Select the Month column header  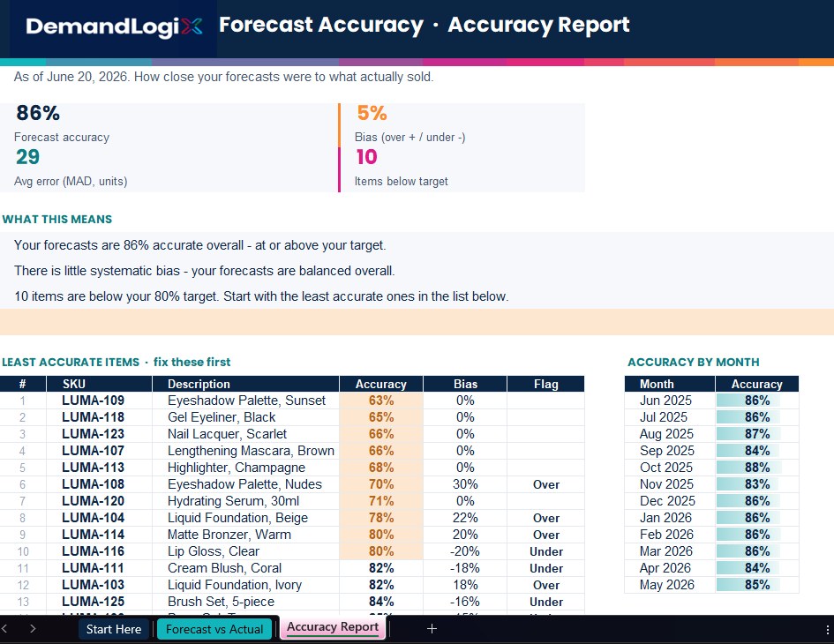point(670,384)
